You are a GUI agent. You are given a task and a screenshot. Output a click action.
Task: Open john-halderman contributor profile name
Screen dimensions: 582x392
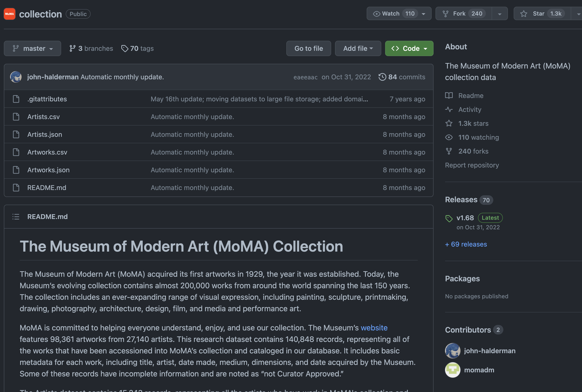click(490, 351)
